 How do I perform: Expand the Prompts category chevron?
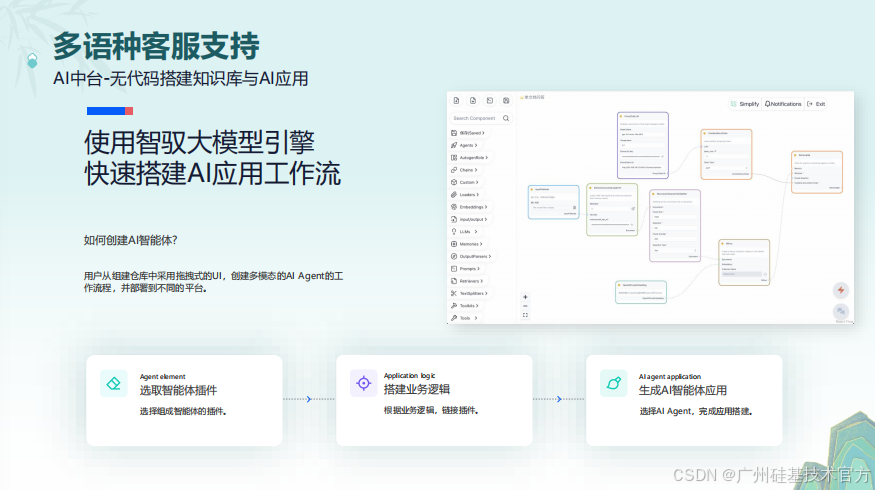coord(478,268)
